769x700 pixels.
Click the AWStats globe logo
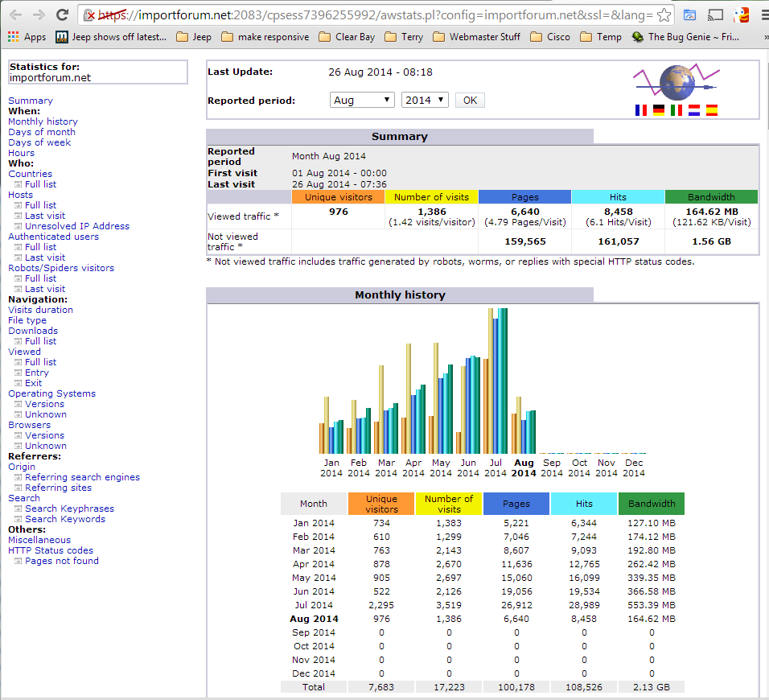pos(676,81)
